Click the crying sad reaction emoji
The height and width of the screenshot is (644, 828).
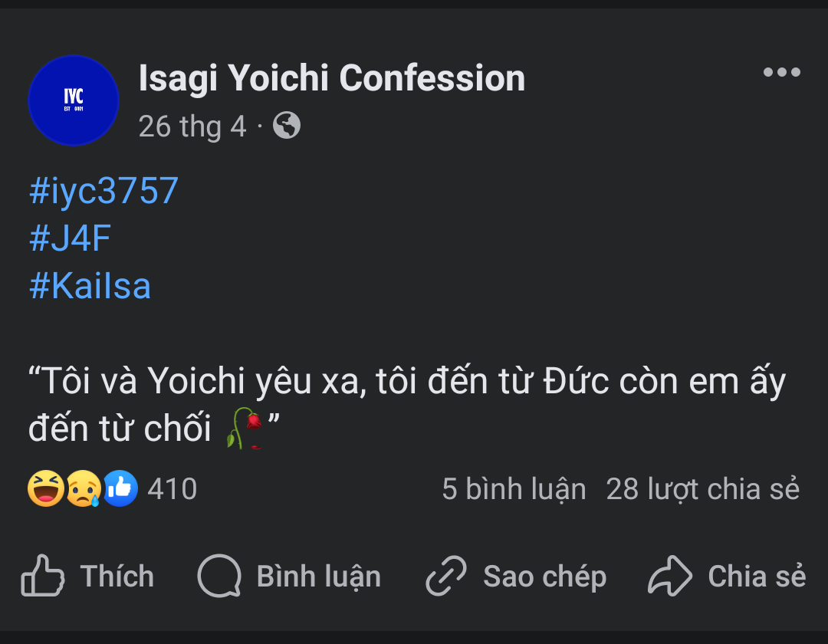83,489
